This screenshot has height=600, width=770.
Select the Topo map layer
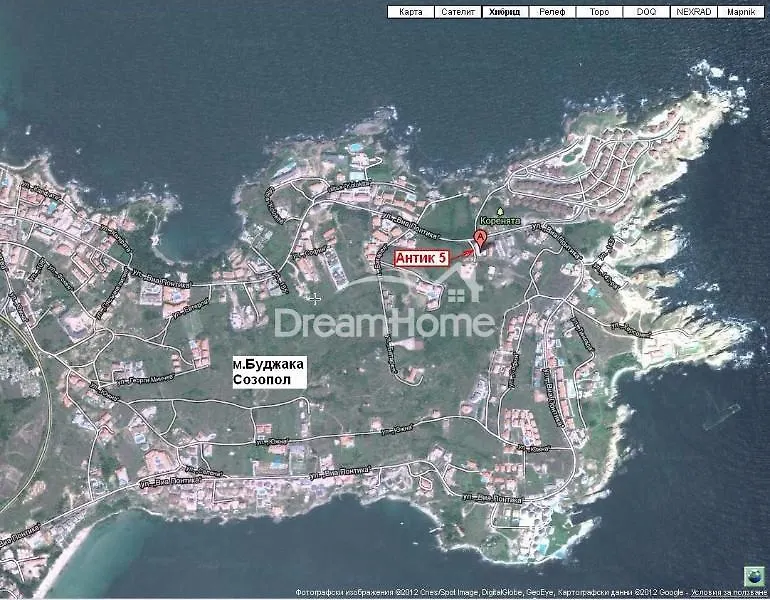pyautogui.click(x=599, y=12)
